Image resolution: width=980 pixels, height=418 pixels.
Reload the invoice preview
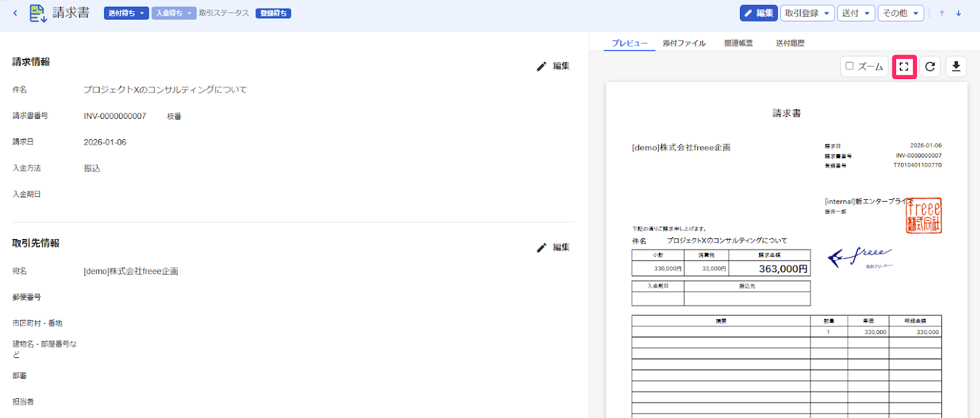pyautogui.click(x=930, y=66)
